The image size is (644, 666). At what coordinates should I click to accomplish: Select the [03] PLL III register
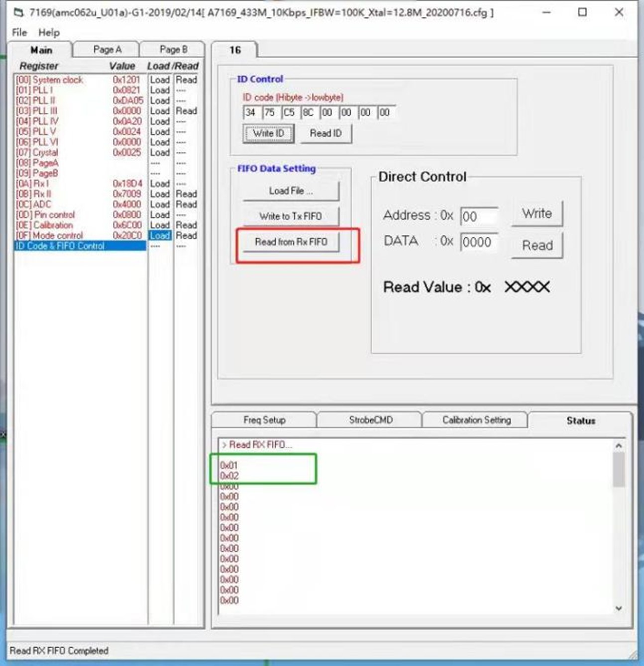37,111
